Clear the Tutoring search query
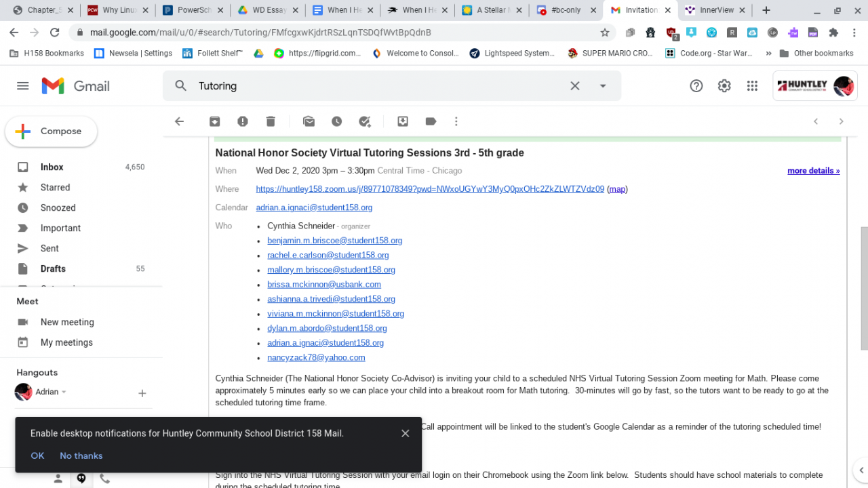This screenshot has width=868, height=488. pos(575,86)
